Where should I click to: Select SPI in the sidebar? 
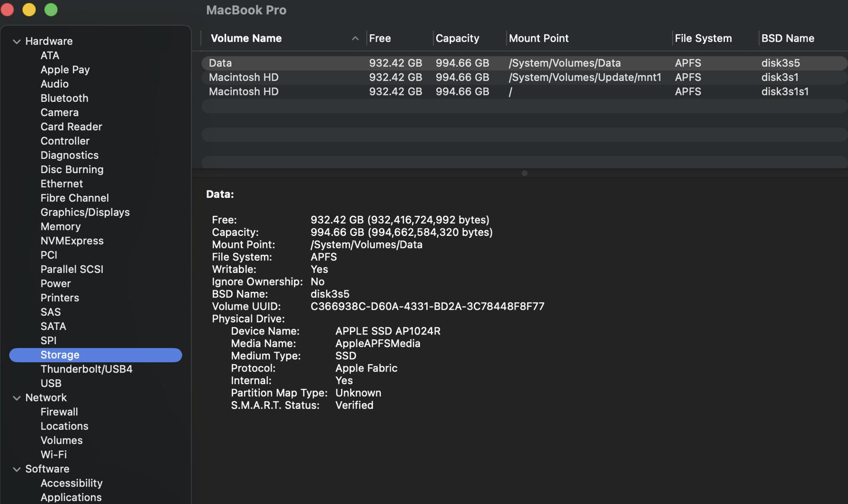[x=49, y=340]
